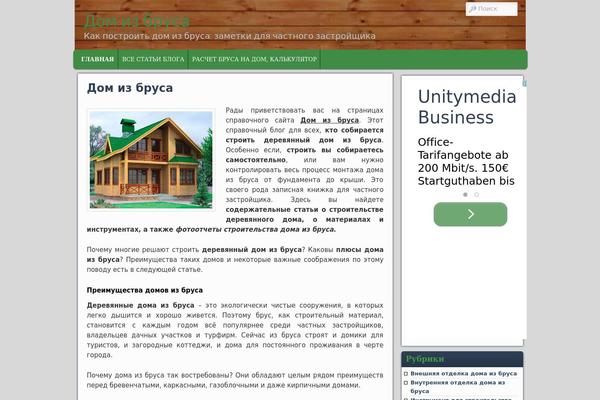Open the «Внутренняя отделка дома из бруса» category
600x400 pixels.
(x=458, y=387)
